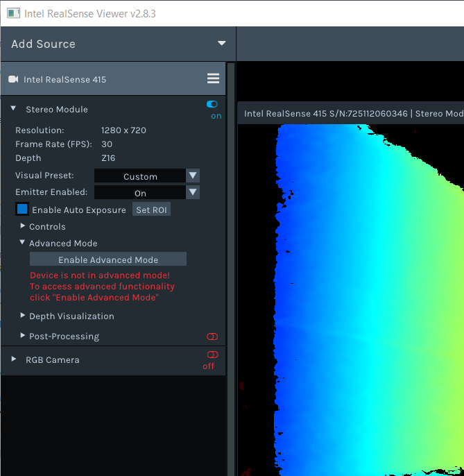This screenshot has width=464, height=476.
Task: Click the stream title with serial number 725112060346
Action: [x=354, y=114]
